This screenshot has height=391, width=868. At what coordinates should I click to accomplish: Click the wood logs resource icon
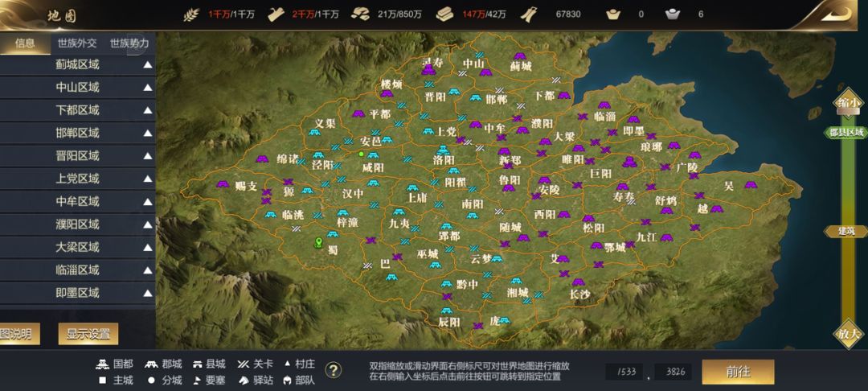(x=276, y=14)
